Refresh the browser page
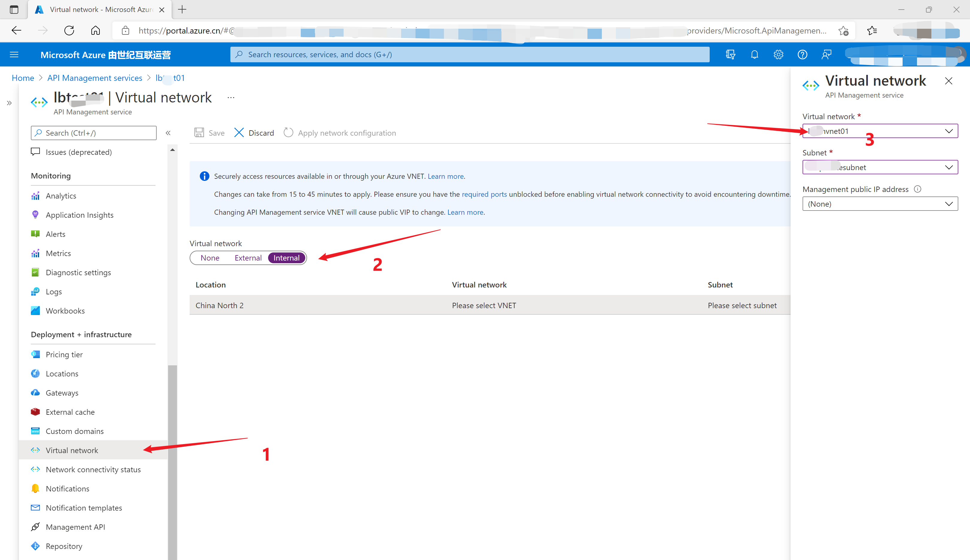 (x=69, y=31)
